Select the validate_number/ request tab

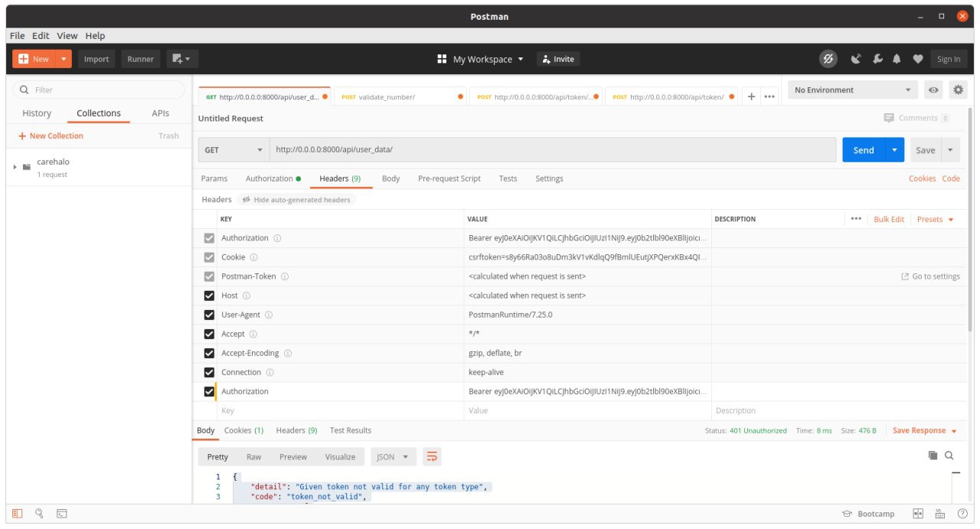tap(400, 96)
